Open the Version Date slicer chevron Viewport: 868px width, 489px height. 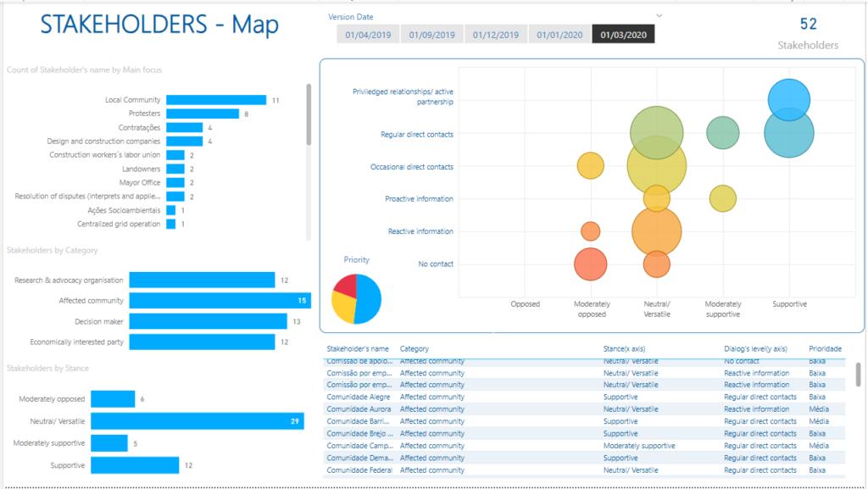659,15
